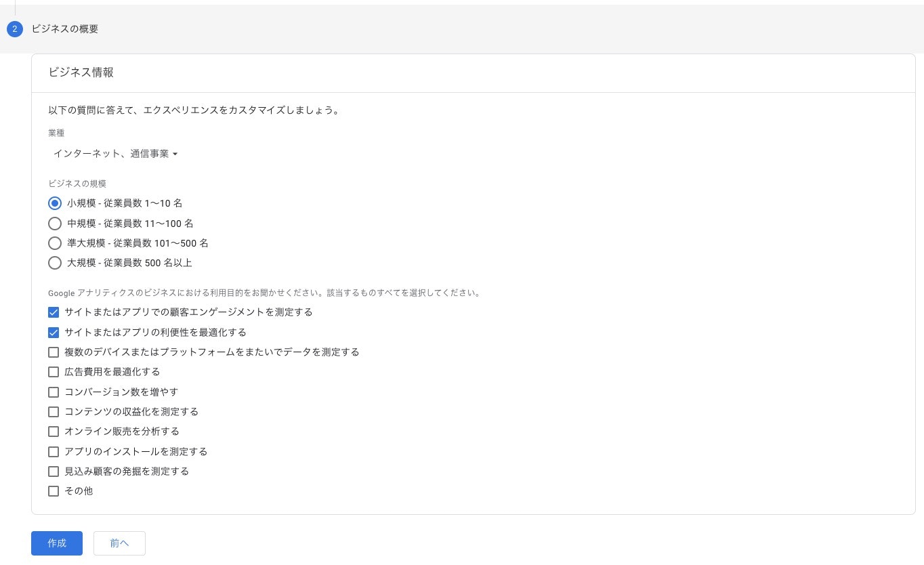
Task: Enable コンバージョン数を増やす option
Action: point(54,392)
